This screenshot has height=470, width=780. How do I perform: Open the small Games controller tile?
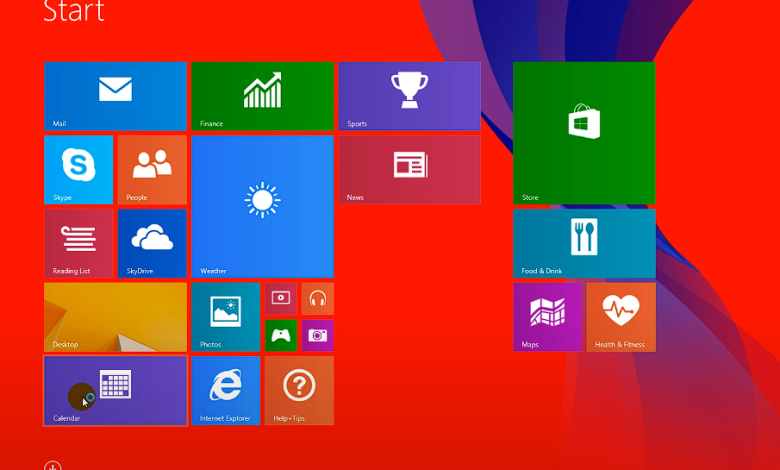click(x=281, y=335)
